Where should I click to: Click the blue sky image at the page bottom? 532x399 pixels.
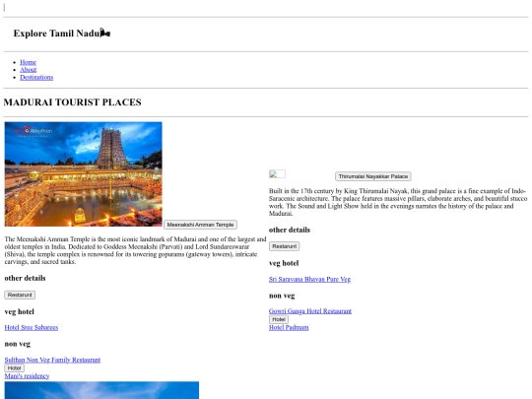point(101,390)
